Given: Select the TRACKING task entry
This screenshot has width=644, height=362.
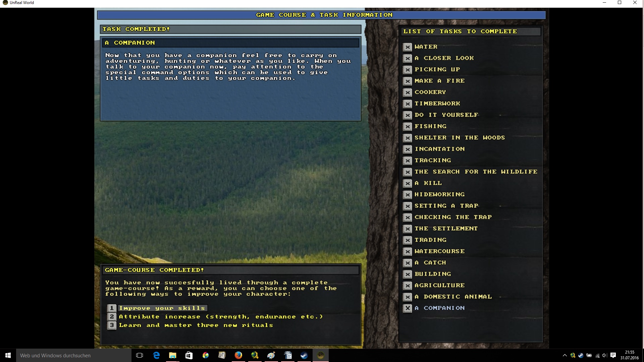Looking at the screenshot, I should tap(433, 161).
